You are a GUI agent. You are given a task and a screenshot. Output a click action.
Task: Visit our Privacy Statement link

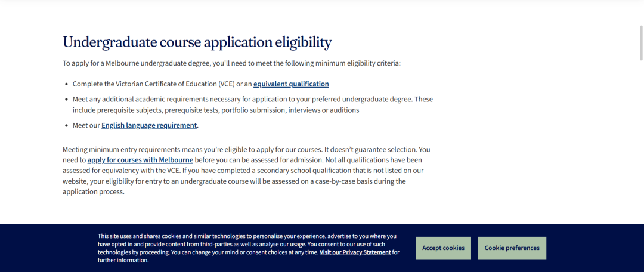coord(355,252)
